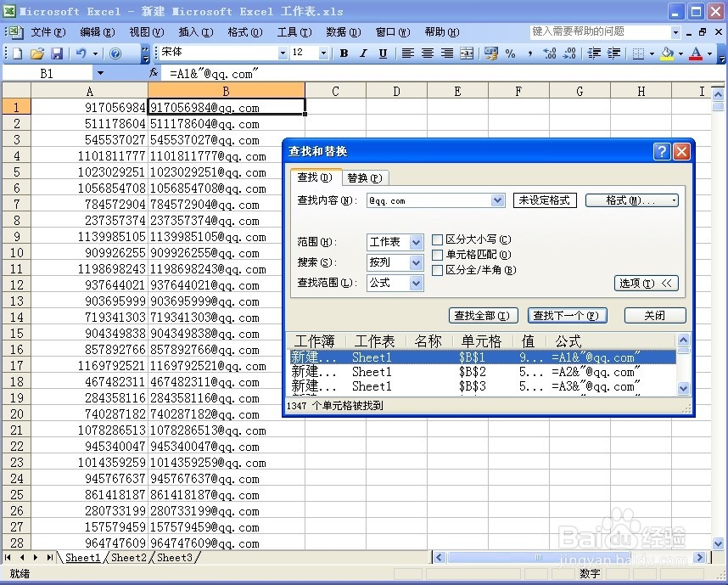Click the 查找全部 button

483,316
